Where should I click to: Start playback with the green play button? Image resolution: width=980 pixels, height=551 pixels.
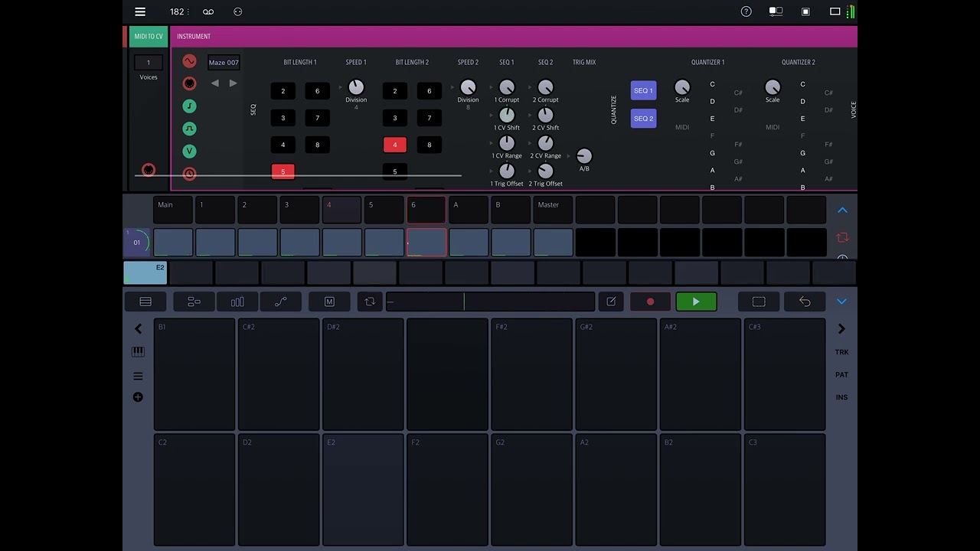click(696, 302)
